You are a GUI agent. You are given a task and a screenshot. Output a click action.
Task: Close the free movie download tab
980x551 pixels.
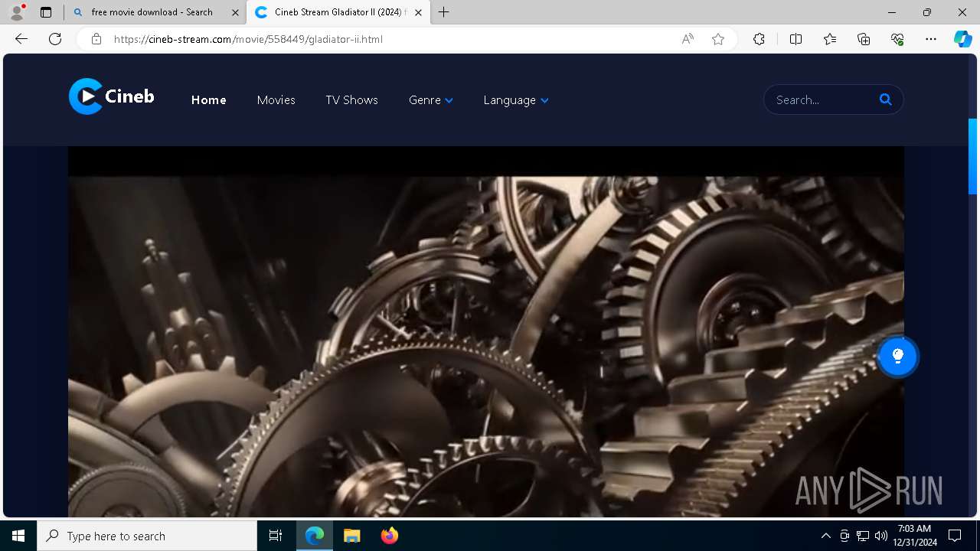235,12
